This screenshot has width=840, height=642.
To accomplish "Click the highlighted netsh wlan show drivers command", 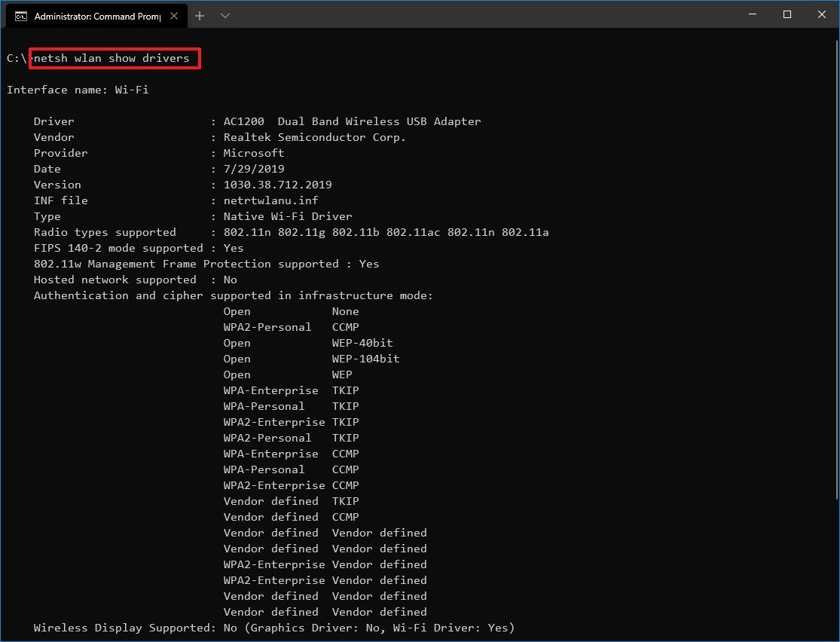I will 115,58.
